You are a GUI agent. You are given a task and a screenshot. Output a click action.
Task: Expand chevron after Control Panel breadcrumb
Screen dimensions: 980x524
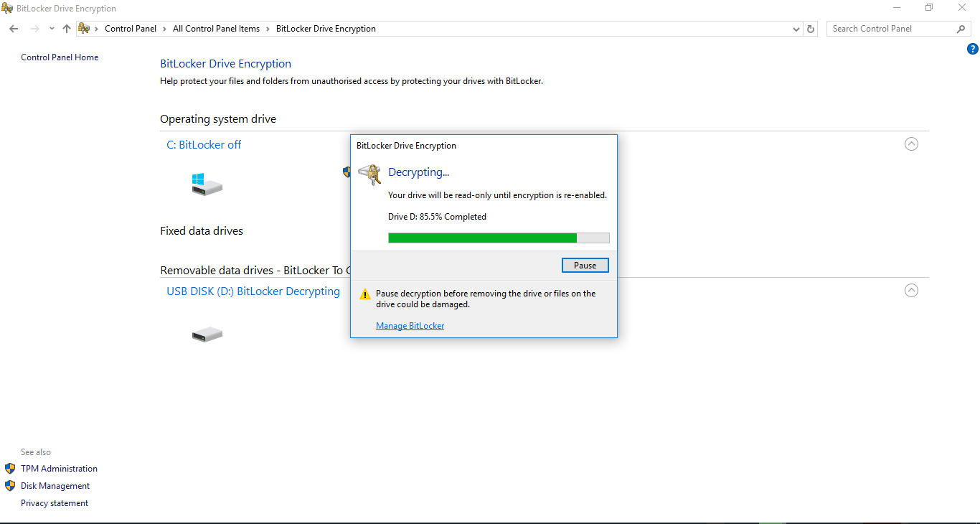pos(165,29)
